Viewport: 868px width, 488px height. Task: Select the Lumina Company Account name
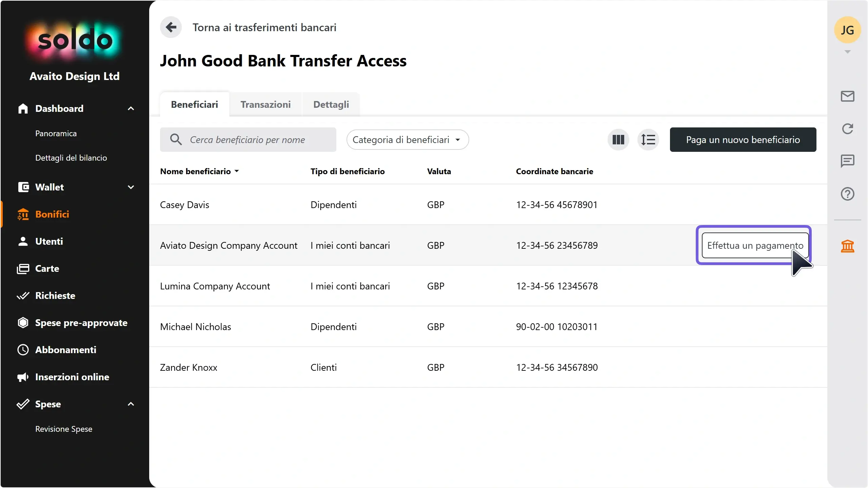click(x=215, y=286)
